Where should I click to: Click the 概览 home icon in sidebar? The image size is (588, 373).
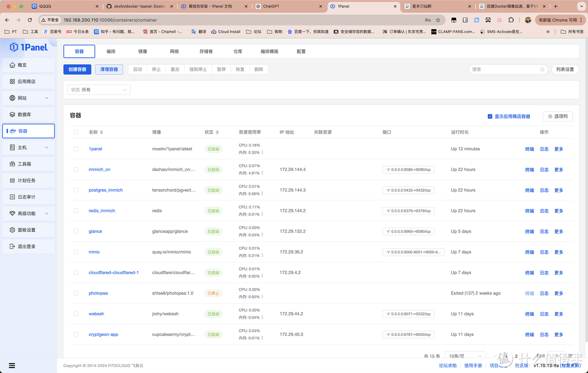13,65
